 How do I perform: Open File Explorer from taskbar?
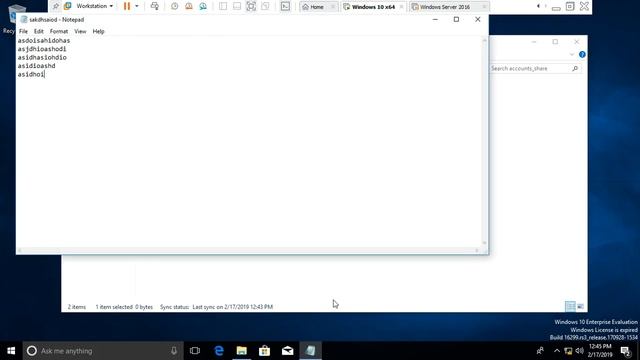tap(242, 351)
